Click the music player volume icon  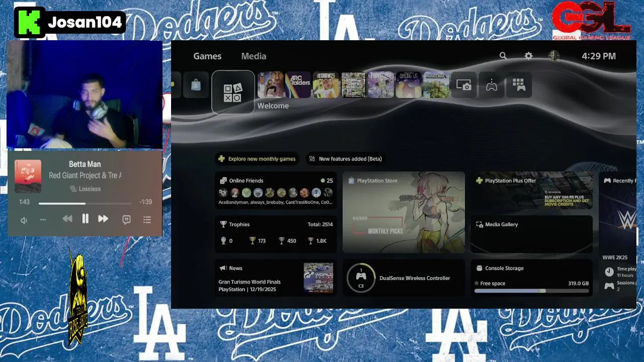tap(24, 220)
